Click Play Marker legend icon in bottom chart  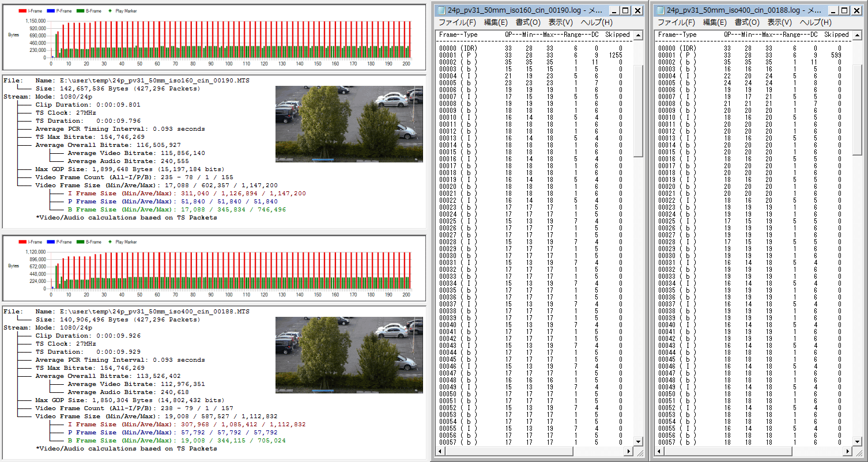point(111,242)
